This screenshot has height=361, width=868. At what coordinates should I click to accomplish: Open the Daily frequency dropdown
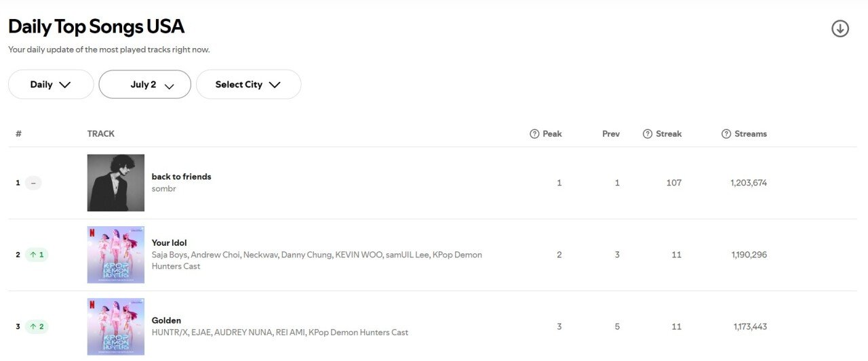51,85
